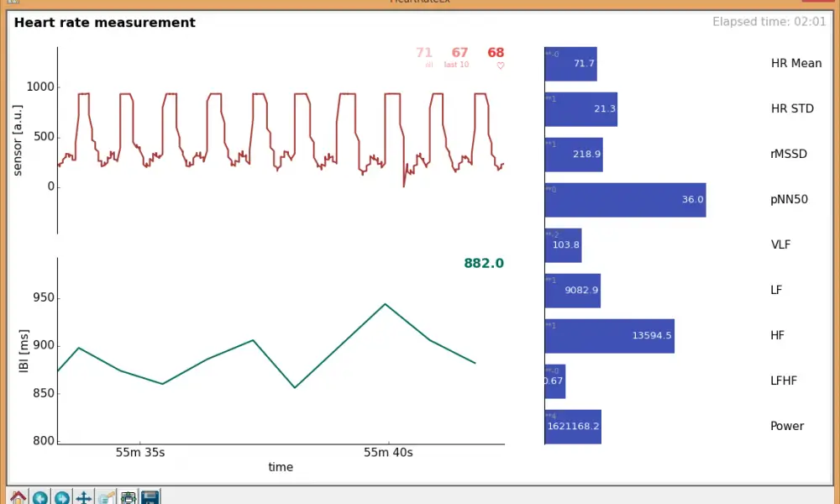Screen dimensions: 840x504
Task: Open the Configure subplots tool
Action: [128, 497]
